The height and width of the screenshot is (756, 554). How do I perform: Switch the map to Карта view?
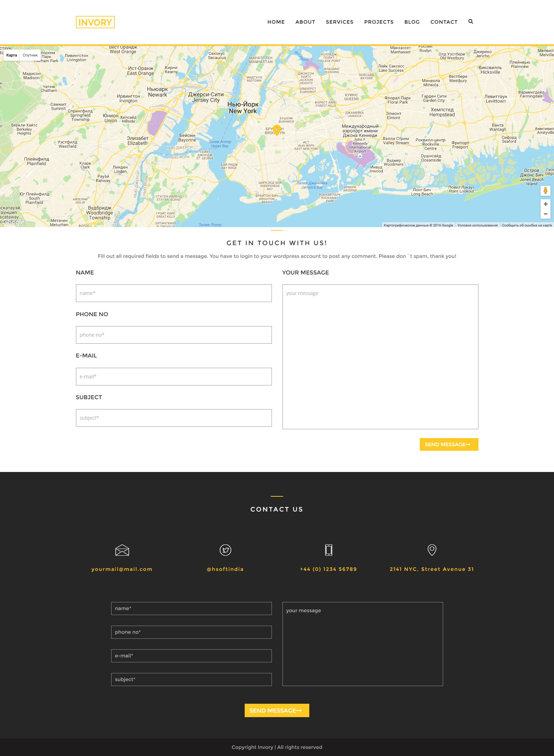tap(12, 55)
